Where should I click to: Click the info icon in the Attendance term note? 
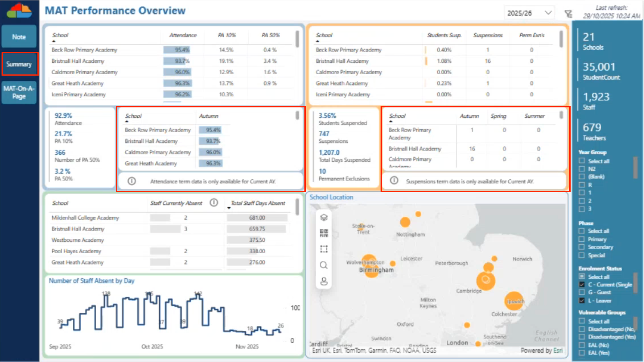point(131,181)
